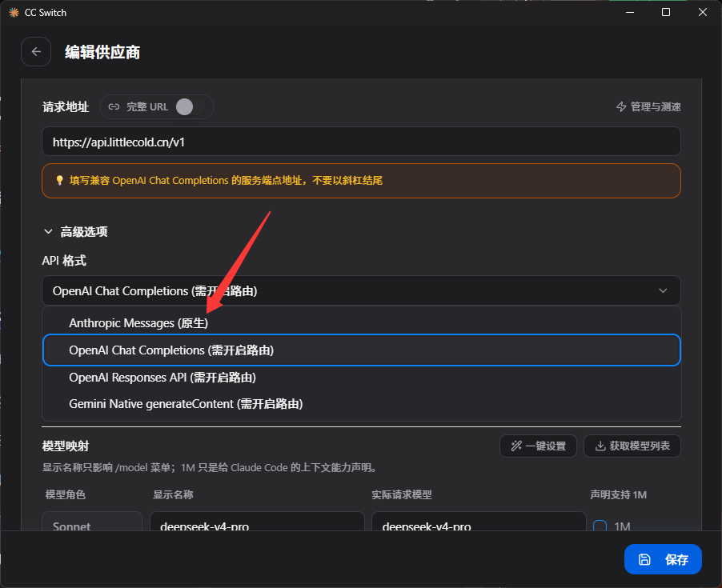The image size is (722, 588).
Task: Click the 声明支持 1M column header
Action: (618, 494)
